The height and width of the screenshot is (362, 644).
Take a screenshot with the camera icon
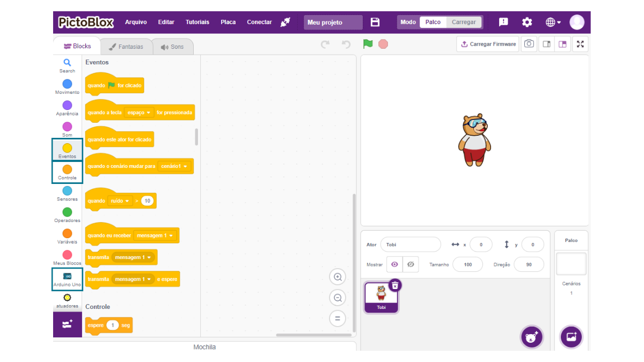coord(529,44)
